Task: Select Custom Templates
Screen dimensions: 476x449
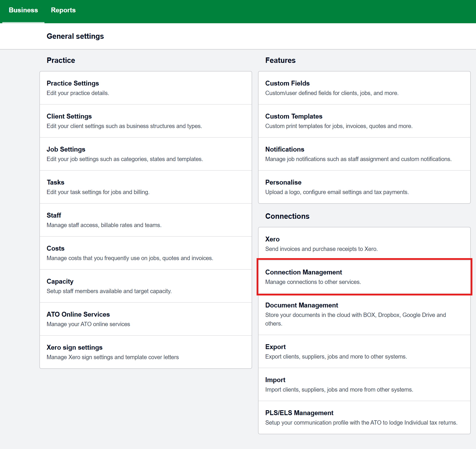Action: point(294,116)
